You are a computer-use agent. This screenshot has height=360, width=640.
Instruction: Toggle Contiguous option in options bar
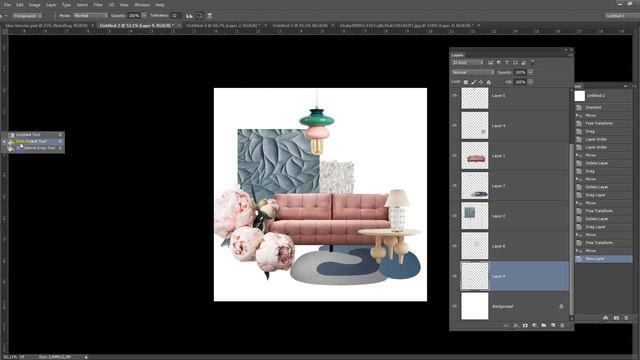point(199,16)
